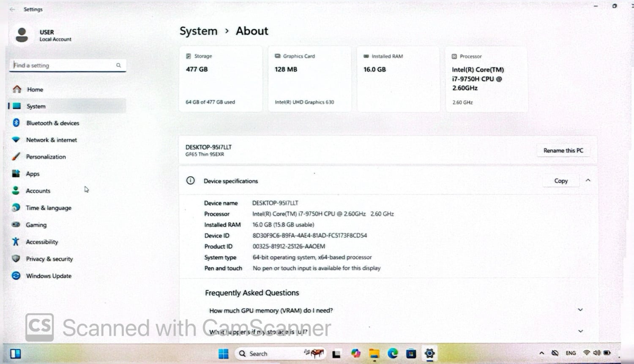This screenshot has width=634, height=364.
Task: Select Apps in the sidebar
Action: point(33,174)
